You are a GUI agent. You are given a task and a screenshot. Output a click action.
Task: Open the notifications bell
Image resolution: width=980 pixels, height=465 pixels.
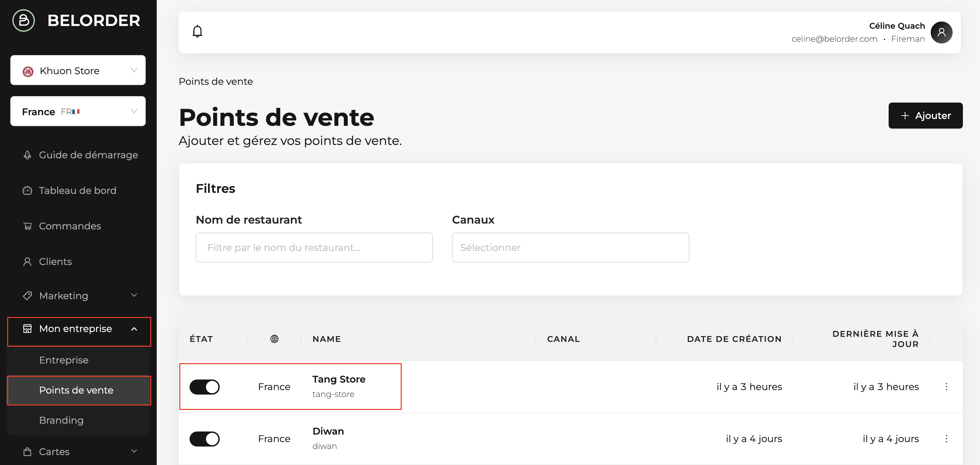[197, 31]
